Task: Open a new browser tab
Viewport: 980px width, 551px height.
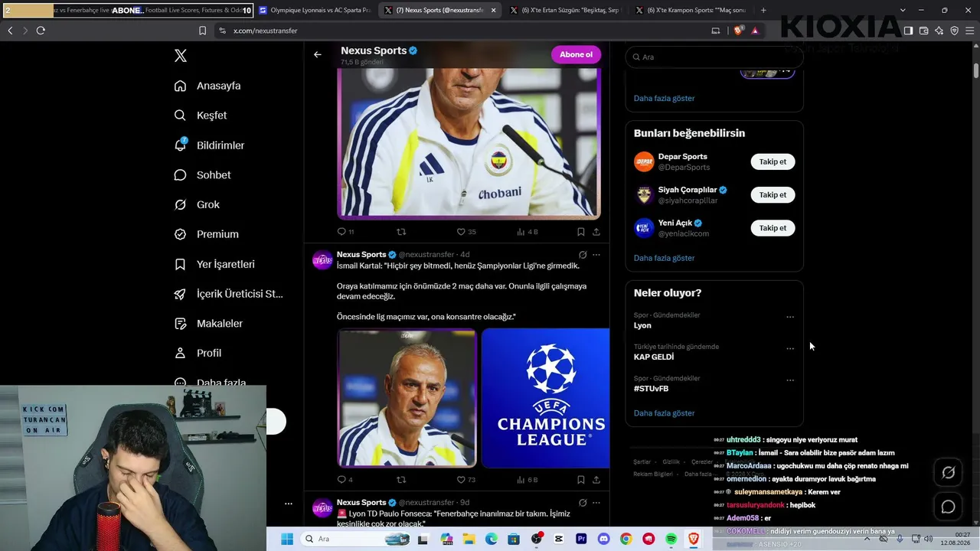Action: (763, 10)
